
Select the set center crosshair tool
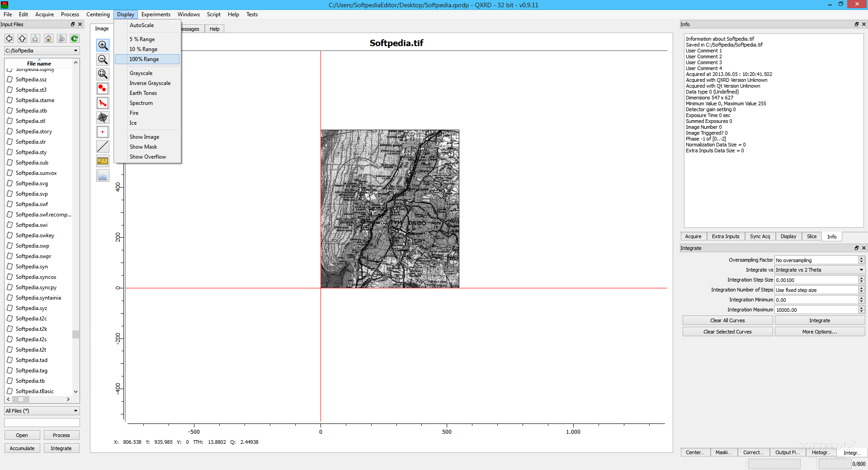103,132
